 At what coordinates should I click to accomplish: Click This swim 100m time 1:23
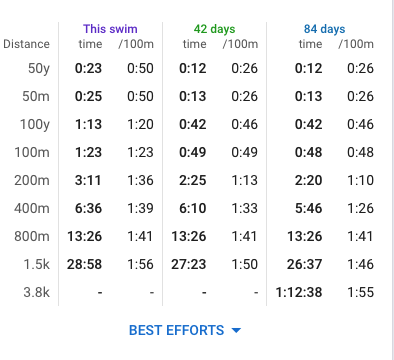point(88,152)
